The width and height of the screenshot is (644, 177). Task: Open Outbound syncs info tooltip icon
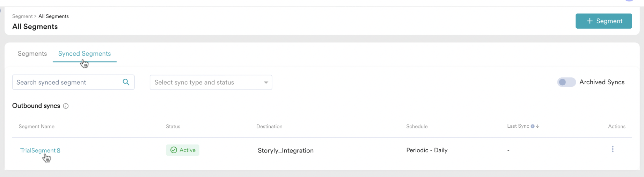coord(66,106)
